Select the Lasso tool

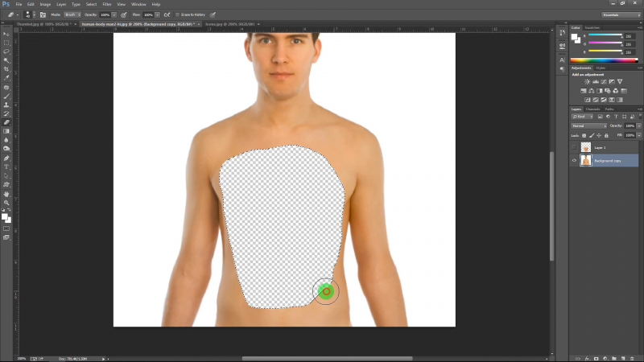pos(6,51)
